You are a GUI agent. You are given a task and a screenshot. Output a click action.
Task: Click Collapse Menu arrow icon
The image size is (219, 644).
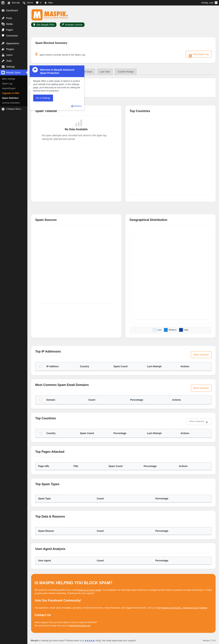coord(3,109)
